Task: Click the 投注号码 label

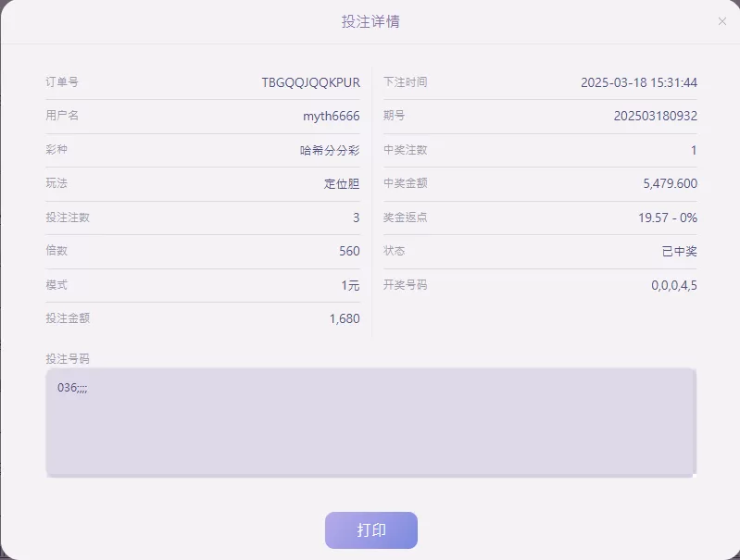Action: click(68, 358)
